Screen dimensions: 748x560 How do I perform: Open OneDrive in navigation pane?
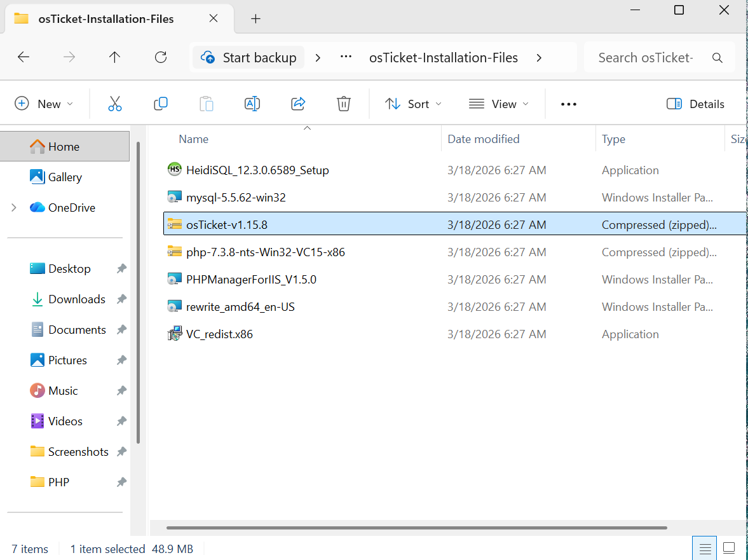coord(65,207)
